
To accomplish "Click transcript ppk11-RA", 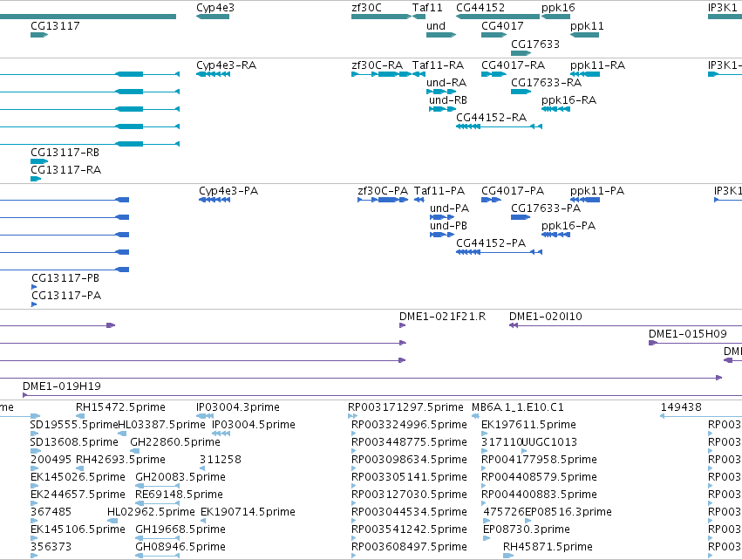I will 585,74.
